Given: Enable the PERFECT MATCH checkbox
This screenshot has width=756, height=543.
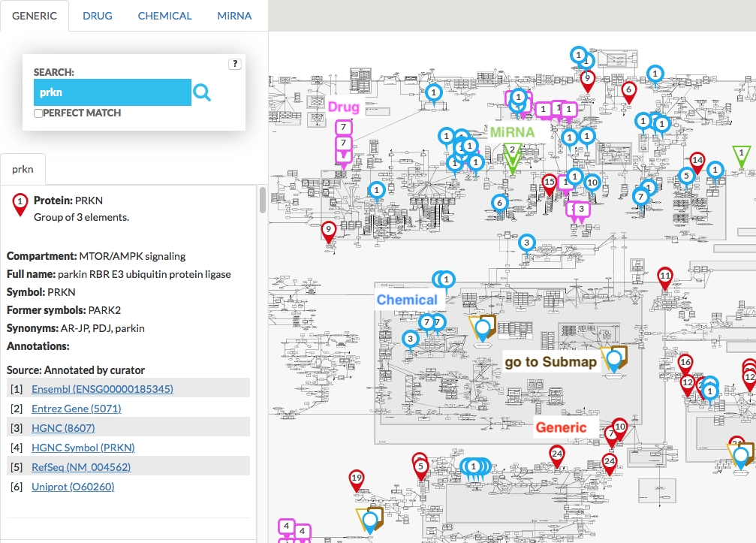Looking at the screenshot, I should coord(38,113).
